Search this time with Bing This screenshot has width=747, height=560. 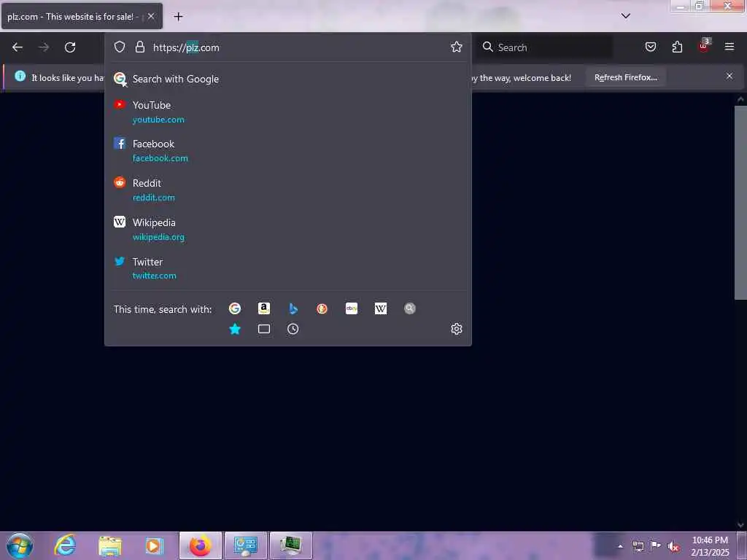pos(293,308)
